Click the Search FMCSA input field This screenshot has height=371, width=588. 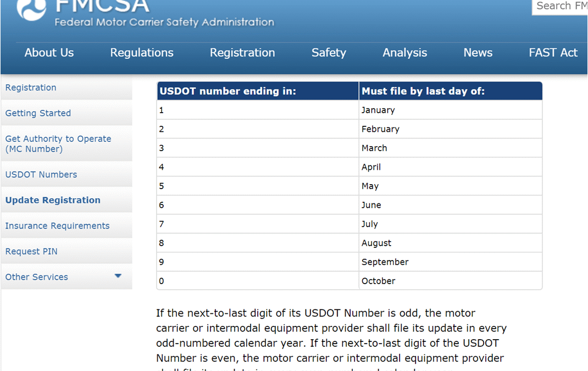point(559,6)
